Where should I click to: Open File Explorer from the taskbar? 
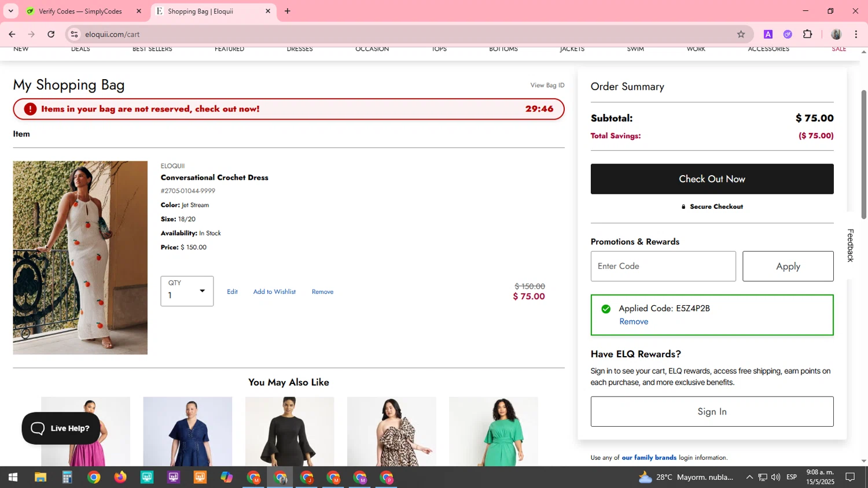click(x=41, y=478)
